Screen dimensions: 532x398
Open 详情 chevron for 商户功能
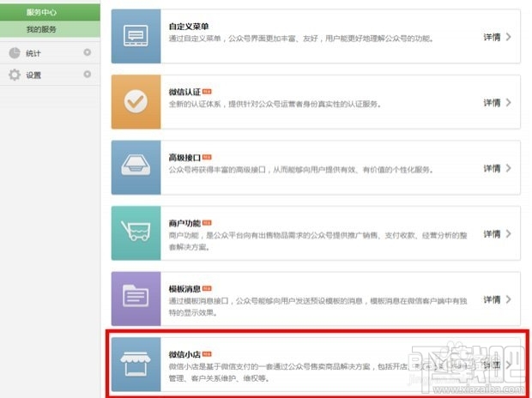[508, 233]
